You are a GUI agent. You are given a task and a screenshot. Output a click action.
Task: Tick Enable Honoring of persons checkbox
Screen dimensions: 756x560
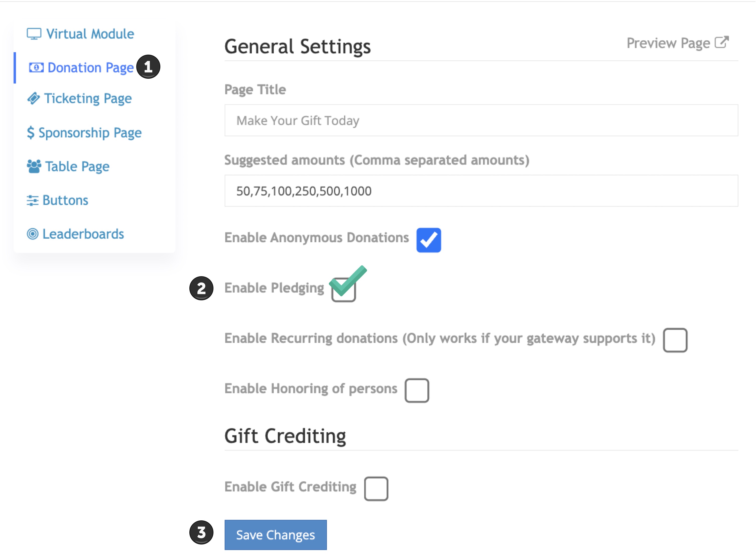point(417,390)
